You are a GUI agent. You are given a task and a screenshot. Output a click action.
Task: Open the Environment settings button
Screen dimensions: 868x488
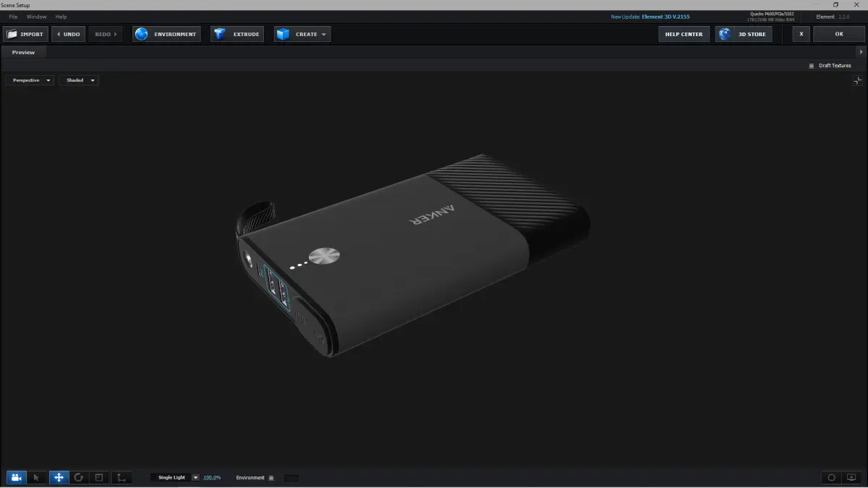(x=166, y=34)
